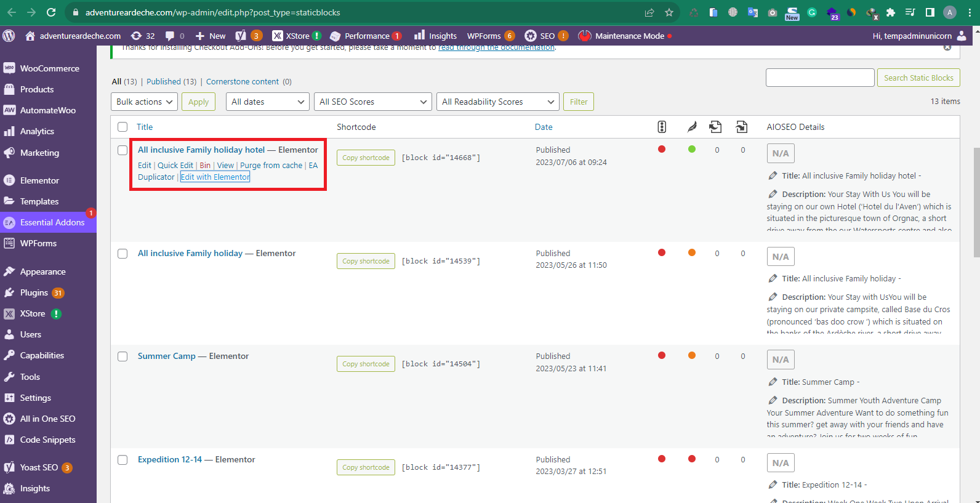Toggle the select-all checkbox in table header

tap(122, 127)
